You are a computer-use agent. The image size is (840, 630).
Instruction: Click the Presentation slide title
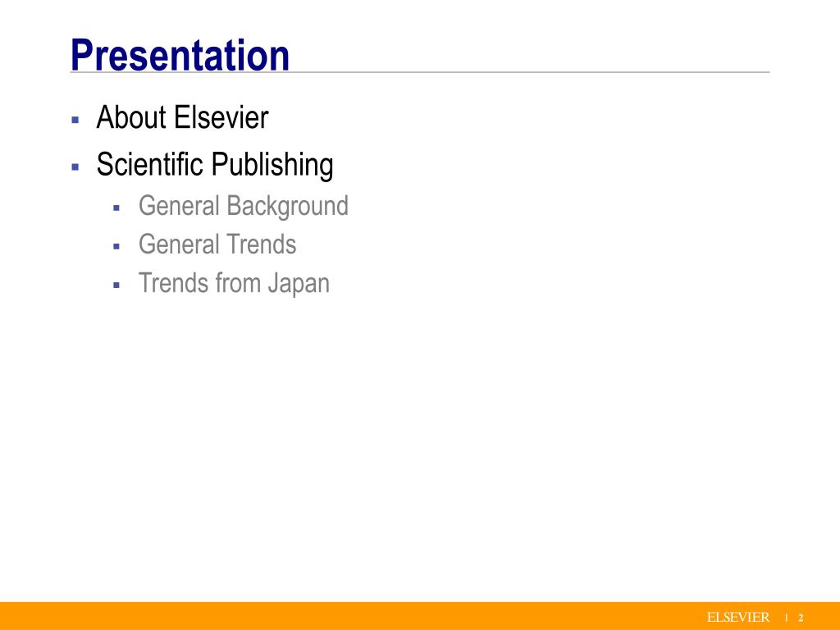tap(180, 56)
